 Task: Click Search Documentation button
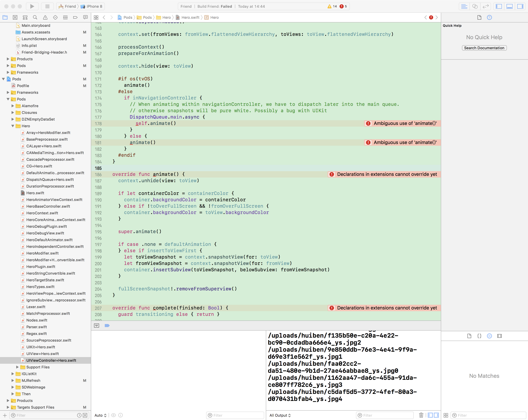[x=484, y=48]
